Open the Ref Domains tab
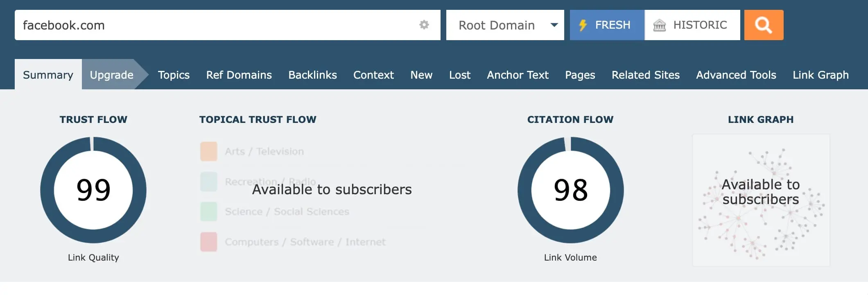 (239, 75)
